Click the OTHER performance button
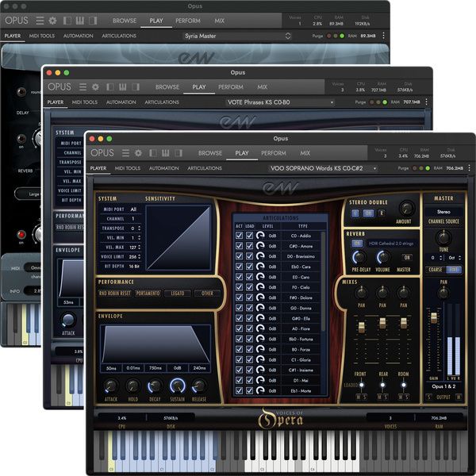 click(x=207, y=294)
